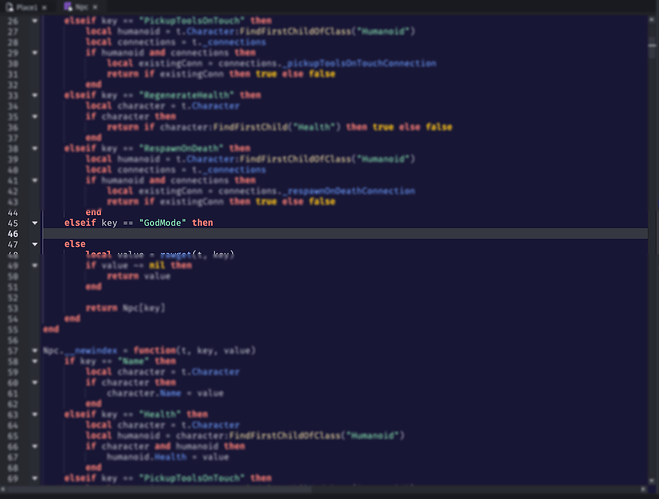Screen dimensions: 659x499
Task: Click the rawget call on line 48
Action: click(x=197, y=254)
